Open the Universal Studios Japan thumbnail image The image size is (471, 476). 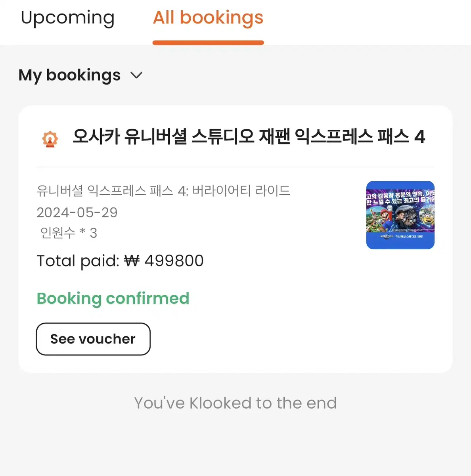coord(400,215)
